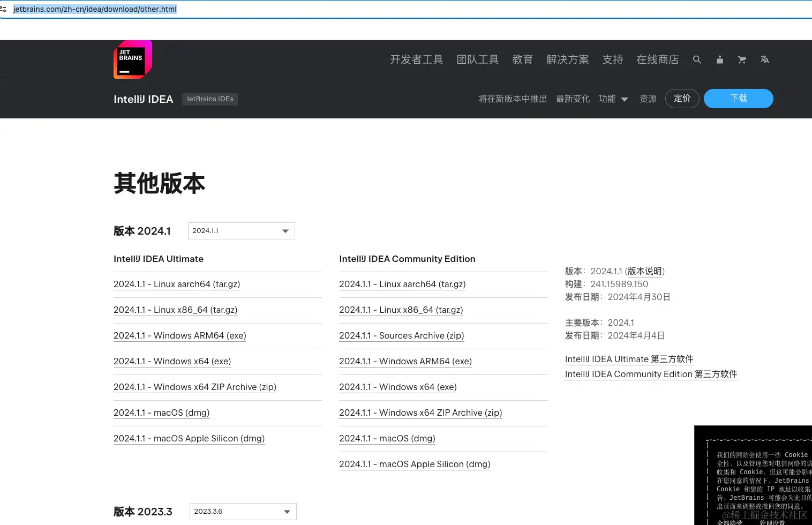The image size is (812, 525).
Task: Download Community 2024.1.1 Linux x86_64 tar.gz
Action: [401, 310]
